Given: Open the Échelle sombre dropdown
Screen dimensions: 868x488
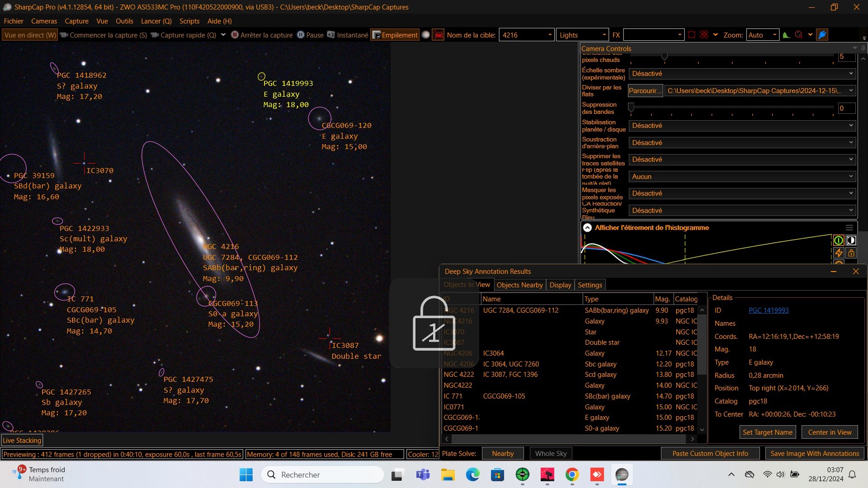Looking at the screenshot, I should pyautogui.click(x=742, y=74).
